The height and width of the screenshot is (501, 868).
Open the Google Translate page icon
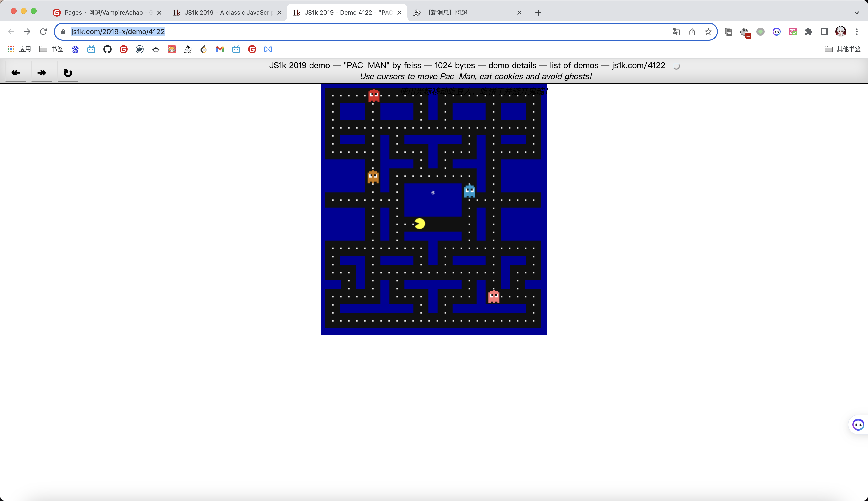pyautogui.click(x=676, y=32)
